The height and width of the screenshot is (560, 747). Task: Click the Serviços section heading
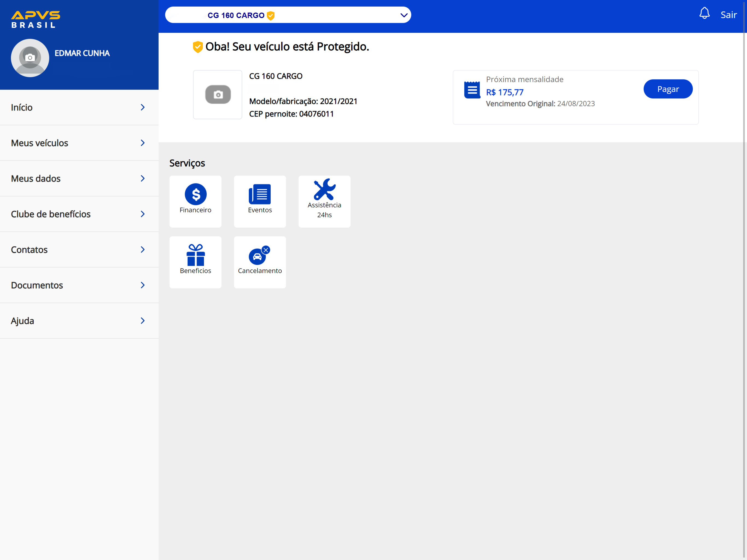point(187,164)
